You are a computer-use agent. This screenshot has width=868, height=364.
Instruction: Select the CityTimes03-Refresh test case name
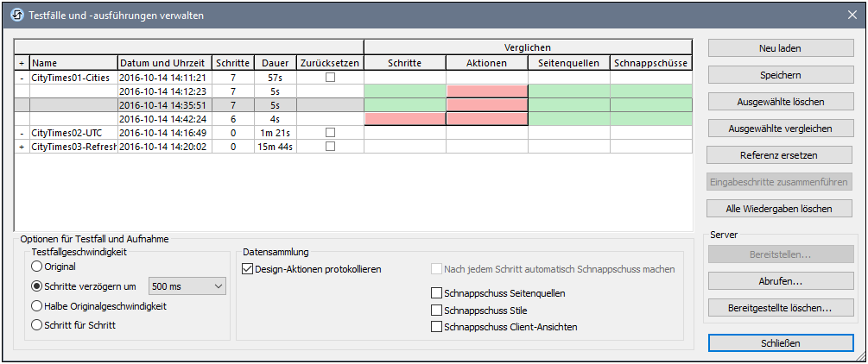pos(73,146)
